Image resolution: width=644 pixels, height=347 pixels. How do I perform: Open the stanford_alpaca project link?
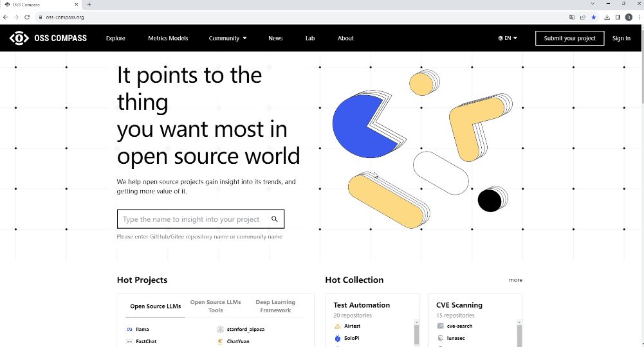[246, 330]
